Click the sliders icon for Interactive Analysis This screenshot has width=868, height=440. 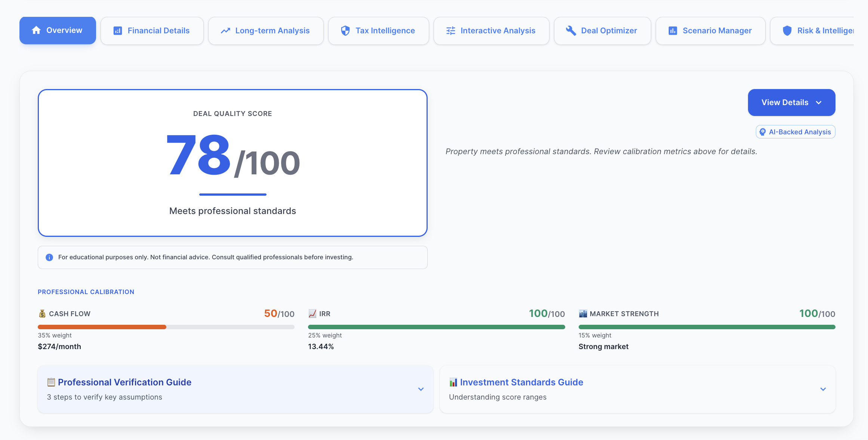click(451, 31)
